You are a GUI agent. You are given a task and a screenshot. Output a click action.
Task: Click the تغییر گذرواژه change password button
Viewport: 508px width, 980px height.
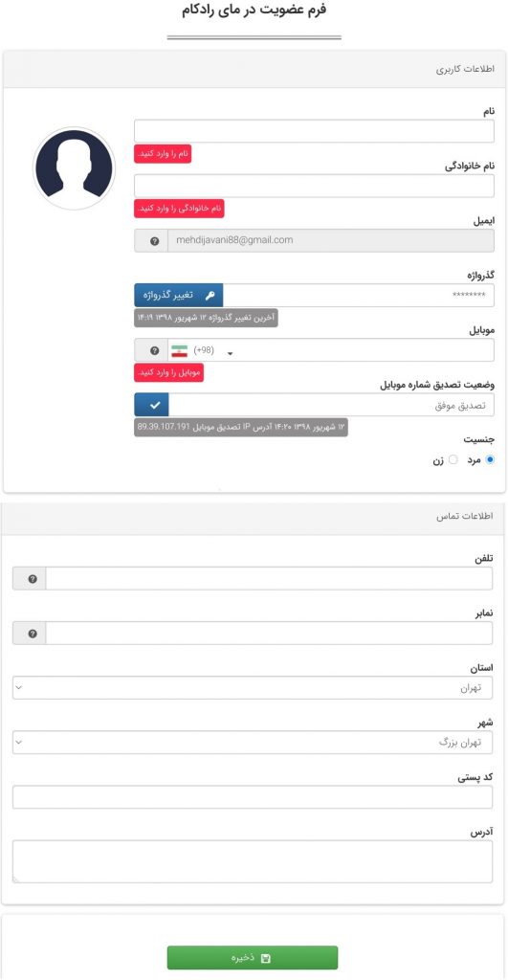click(179, 295)
